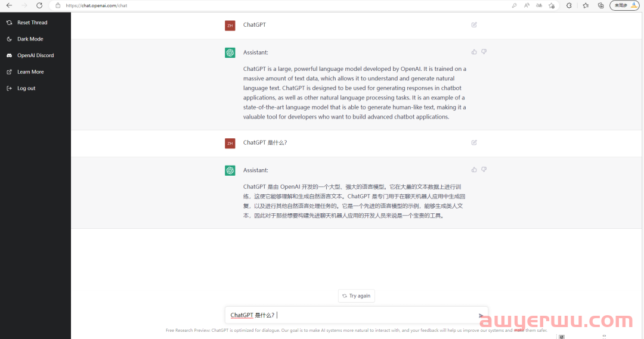Open the Collections icon

click(601, 5)
